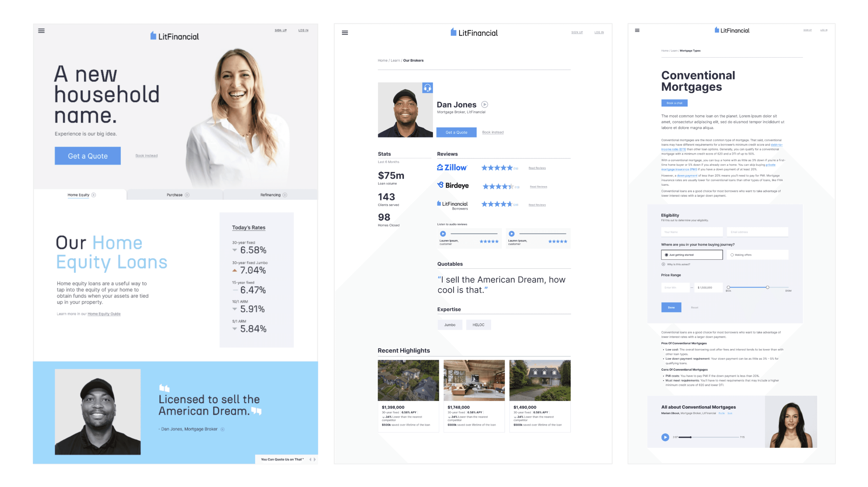Viewport: 868px width, 487px height.
Task: Select the Making offers radio option
Action: [732, 255]
